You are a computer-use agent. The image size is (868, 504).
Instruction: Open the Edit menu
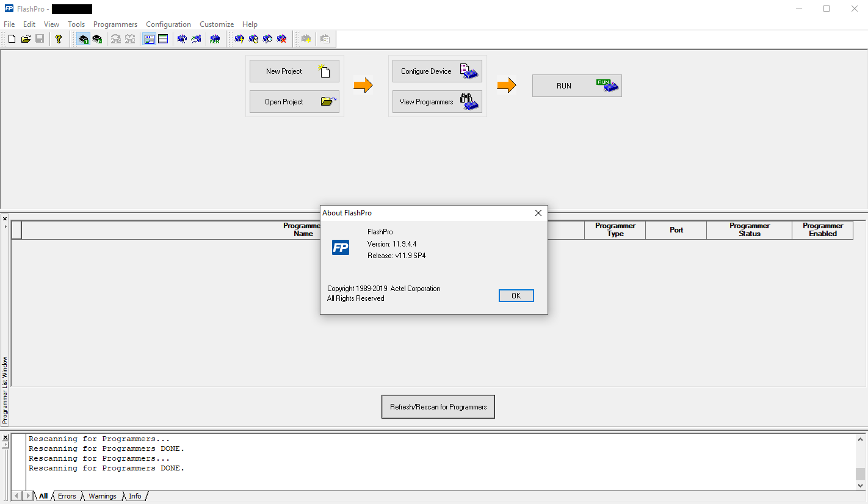click(29, 24)
